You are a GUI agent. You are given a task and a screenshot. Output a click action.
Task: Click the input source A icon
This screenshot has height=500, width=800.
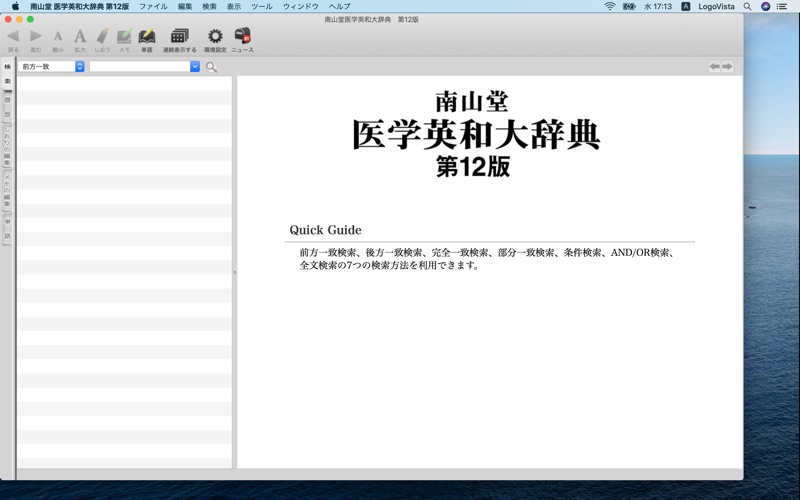[x=686, y=7]
